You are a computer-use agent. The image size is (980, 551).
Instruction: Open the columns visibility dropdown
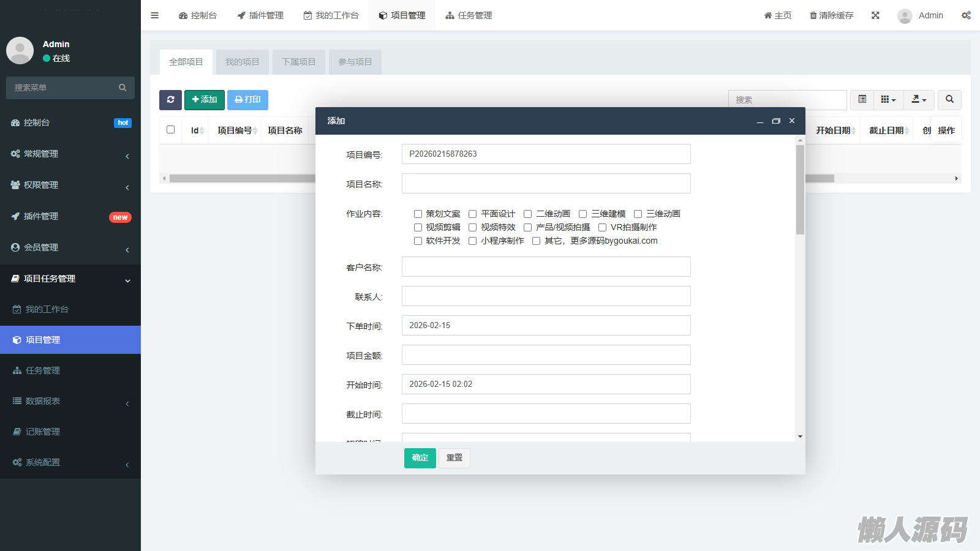tap(888, 100)
